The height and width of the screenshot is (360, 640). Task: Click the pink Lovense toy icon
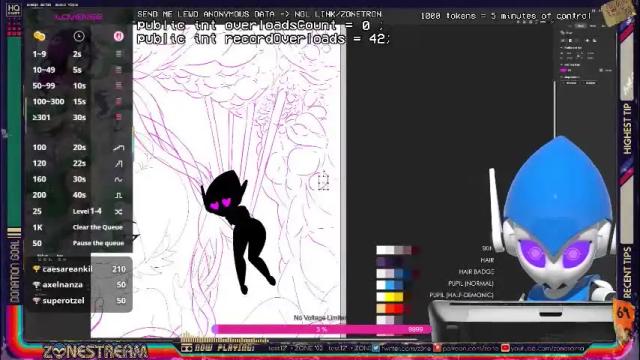pos(118,36)
